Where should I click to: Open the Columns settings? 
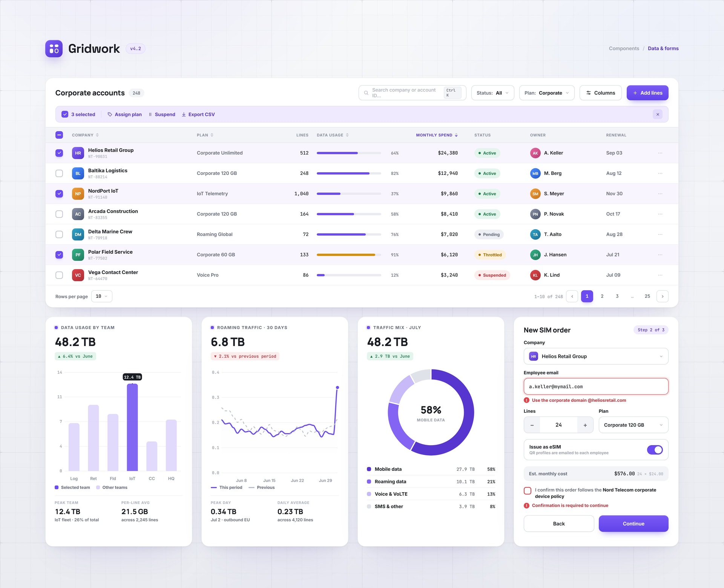(600, 93)
